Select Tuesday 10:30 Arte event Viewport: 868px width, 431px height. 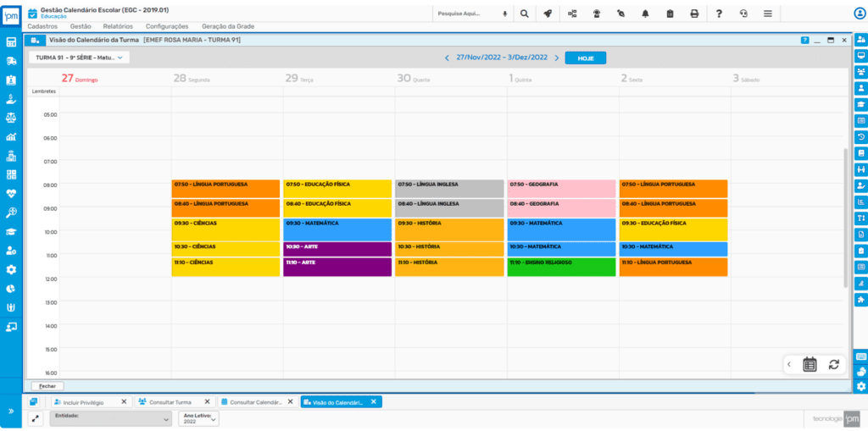pyautogui.click(x=337, y=249)
